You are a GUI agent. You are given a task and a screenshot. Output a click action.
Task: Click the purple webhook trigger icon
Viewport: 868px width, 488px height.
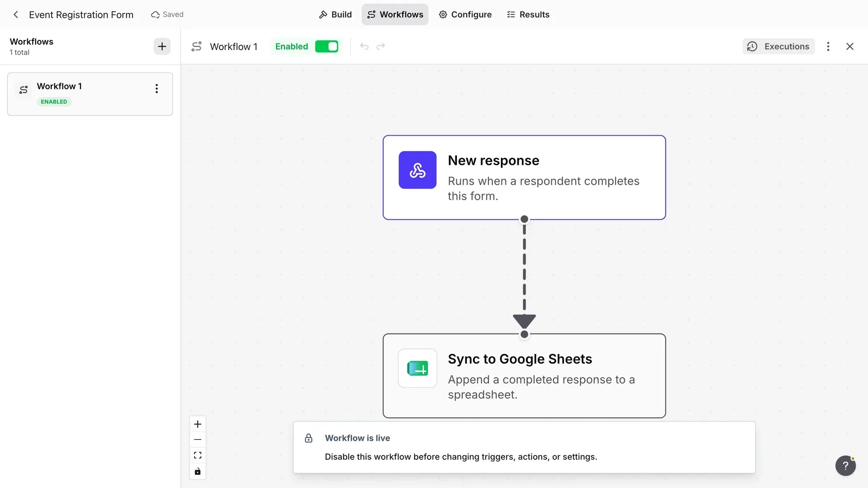[x=418, y=170]
